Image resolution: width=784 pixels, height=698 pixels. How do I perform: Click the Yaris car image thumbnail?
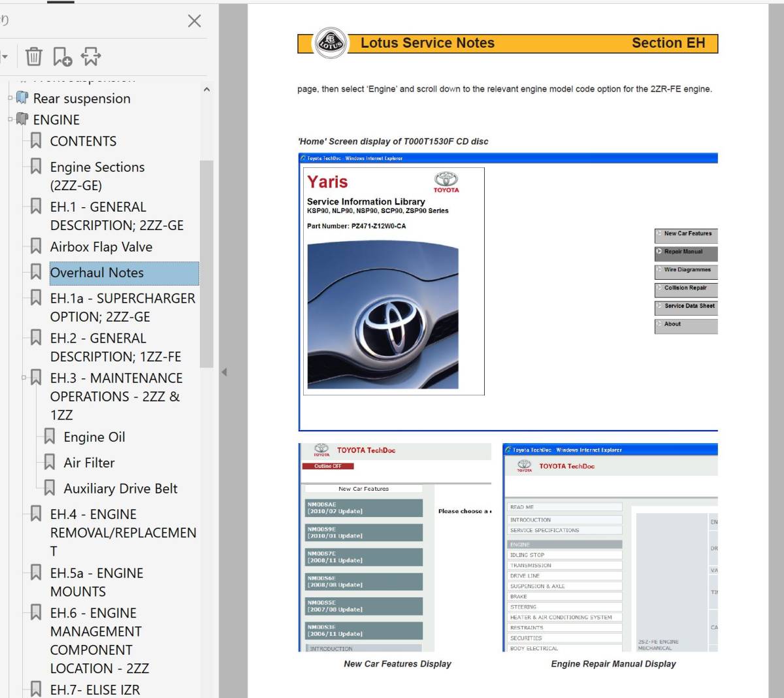click(x=383, y=316)
